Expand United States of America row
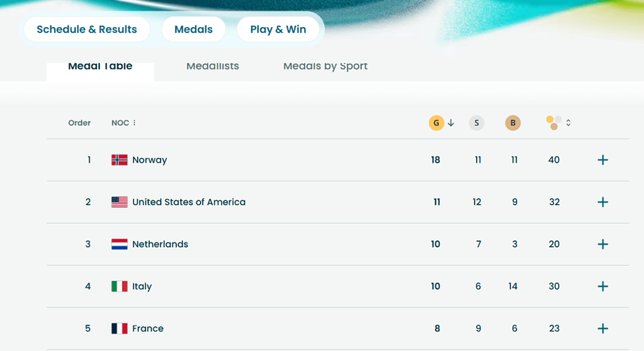Viewport: 644px width, 351px height. 602,202
